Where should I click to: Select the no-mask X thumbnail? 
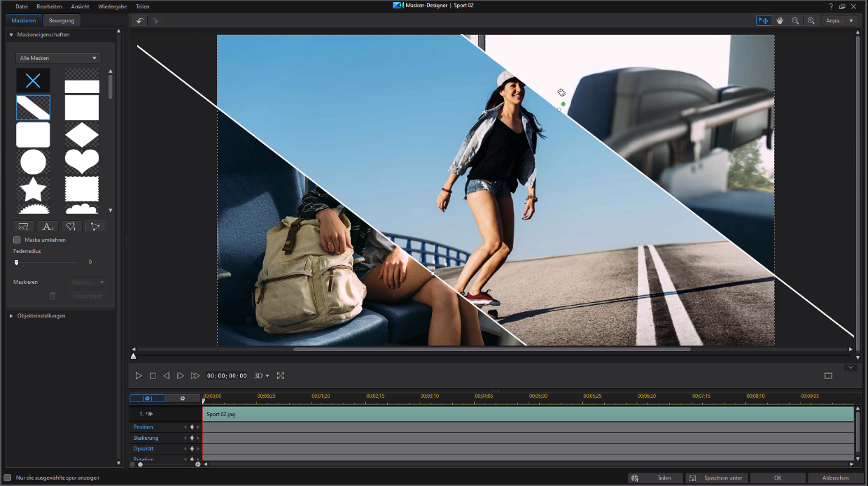33,80
